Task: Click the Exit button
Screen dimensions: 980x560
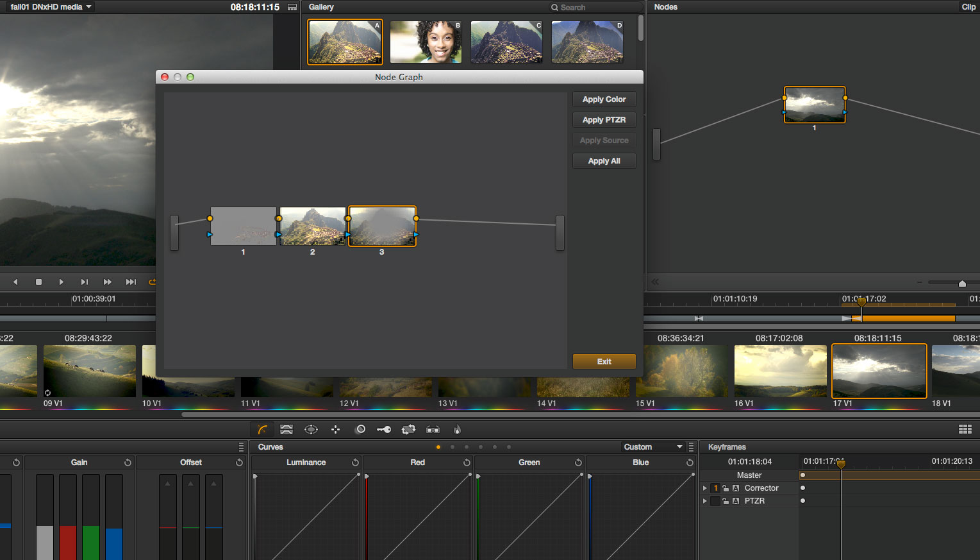Action: click(x=604, y=362)
